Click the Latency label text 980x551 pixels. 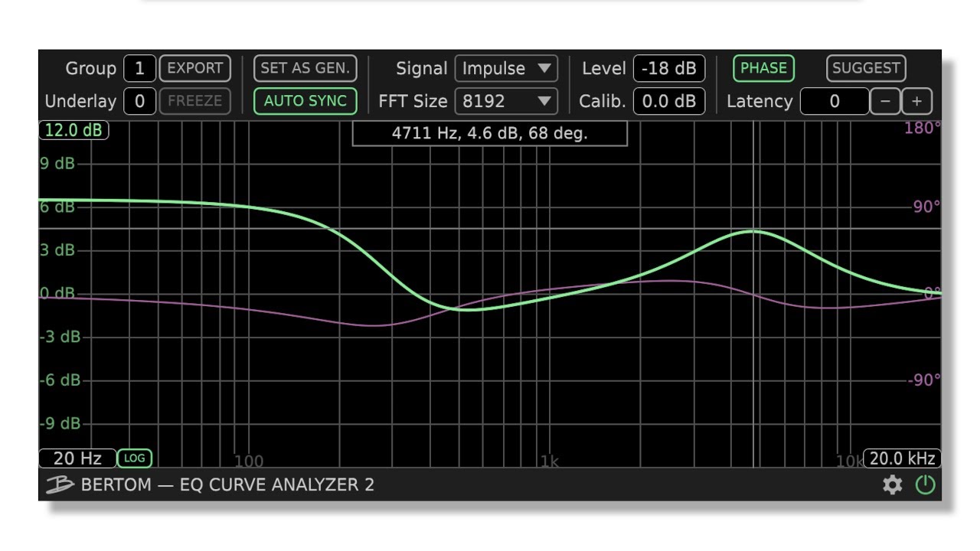pyautogui.click(x=759, y=101)
